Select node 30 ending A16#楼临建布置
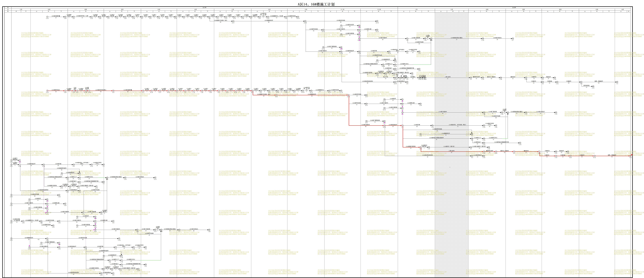Viewport: 644px width, 278px height. [65, 17]
